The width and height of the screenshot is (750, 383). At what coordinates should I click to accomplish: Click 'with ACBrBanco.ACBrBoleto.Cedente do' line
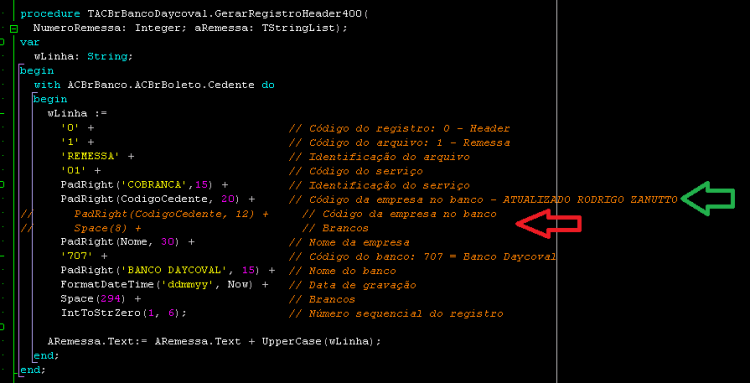coord(154,85)
